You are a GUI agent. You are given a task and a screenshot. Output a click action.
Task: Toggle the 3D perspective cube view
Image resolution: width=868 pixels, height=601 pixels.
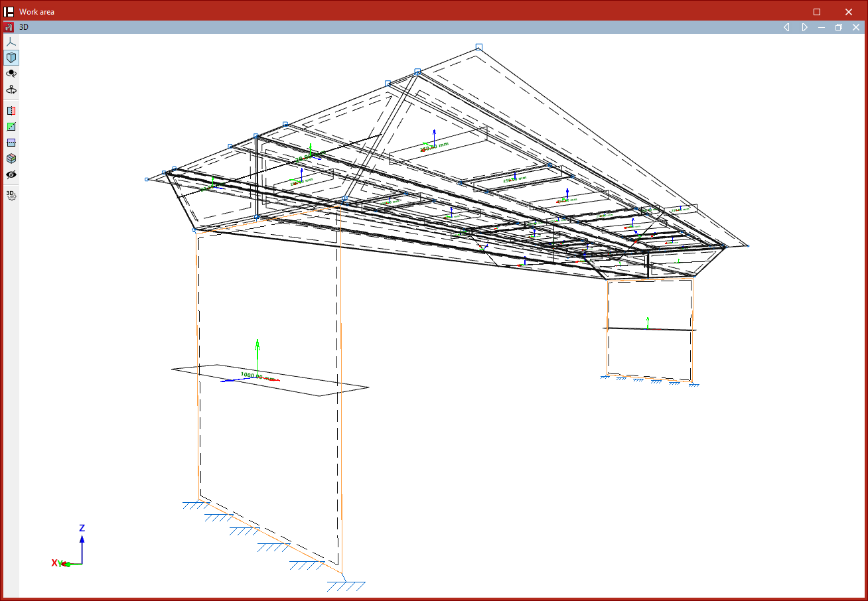(11, 58)
